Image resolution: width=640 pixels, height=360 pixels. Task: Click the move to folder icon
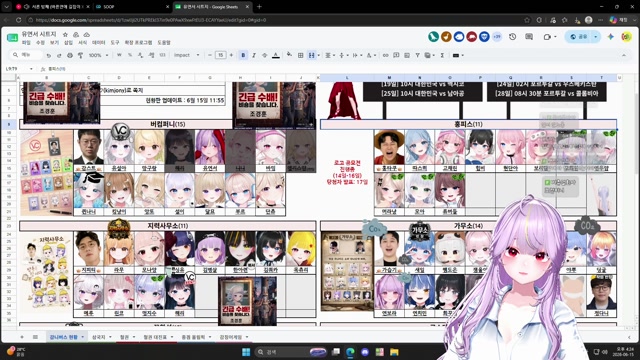[76, 35]
